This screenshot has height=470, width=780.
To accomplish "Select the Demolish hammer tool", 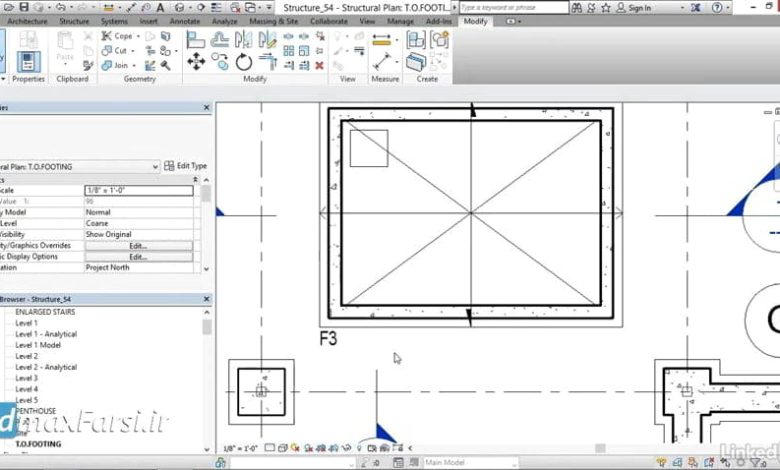I will pos(165,65).
